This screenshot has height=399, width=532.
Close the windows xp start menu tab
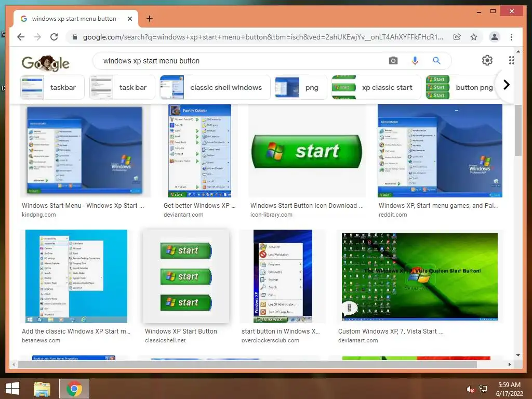(x=129, y=19)
